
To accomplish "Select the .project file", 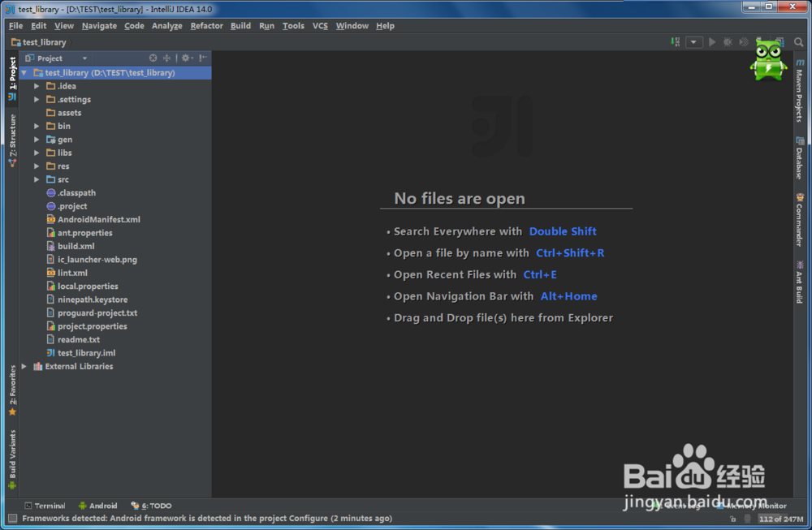I will point(67,206).
